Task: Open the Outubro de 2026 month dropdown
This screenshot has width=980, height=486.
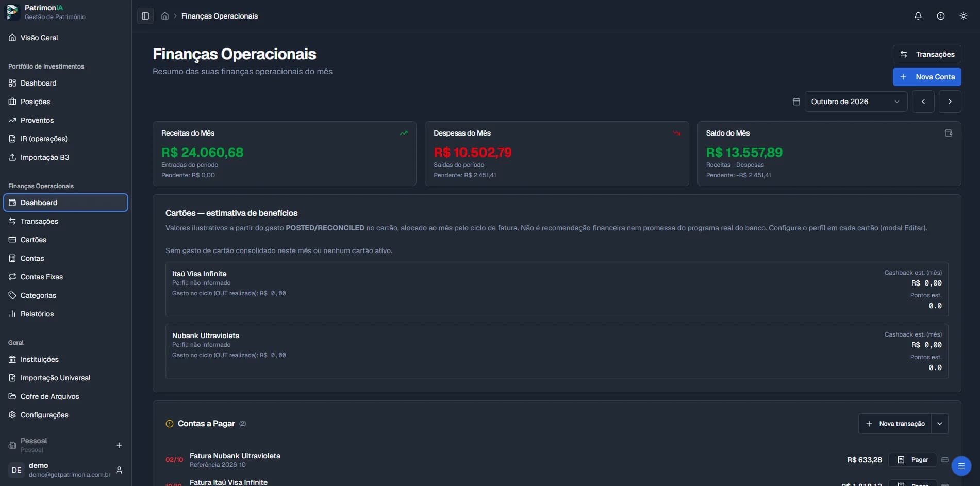Action: click(x=856, y=102)
